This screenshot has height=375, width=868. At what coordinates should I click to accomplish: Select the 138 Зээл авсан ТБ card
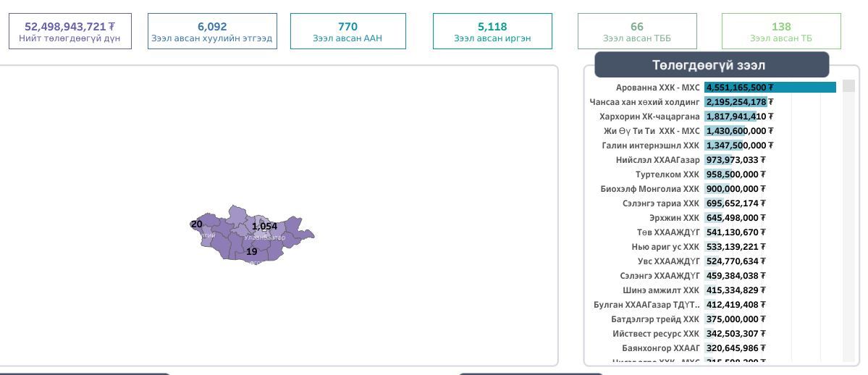click(x=781, y=31)
